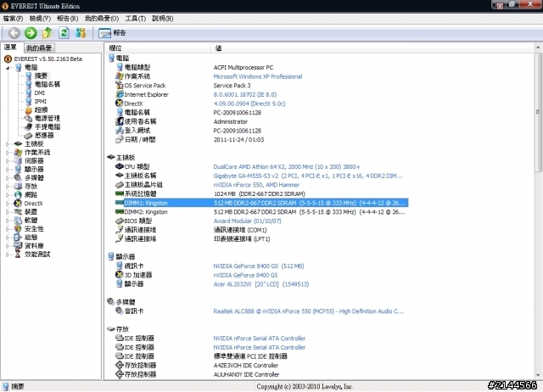This screenshot has width=543, height=392.
Task: Open the 說明(H) menu
Action: pyautogui.click(x=163, y=19)
